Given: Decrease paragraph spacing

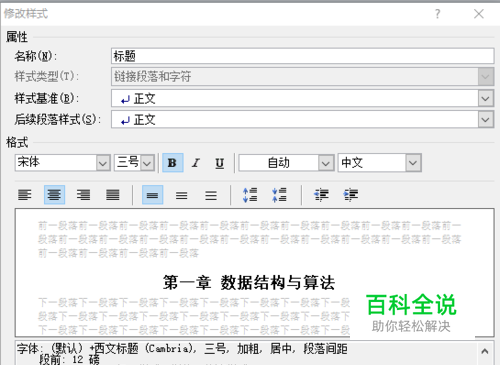Looking at the screenshot, I should [x=279, y=195].
